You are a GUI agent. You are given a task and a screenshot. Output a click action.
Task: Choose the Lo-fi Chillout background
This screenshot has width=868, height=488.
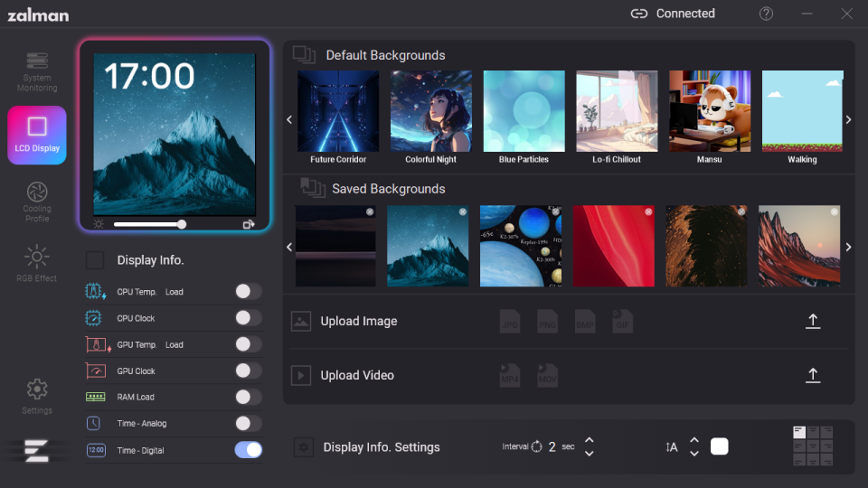(x=617, y=111)
